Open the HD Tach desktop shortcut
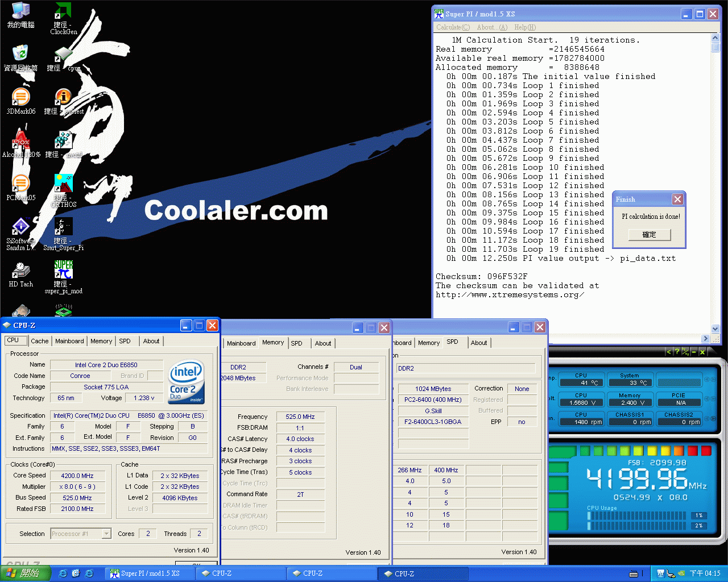The height and width of the screenshot is (582, 728). coord(21,275)
